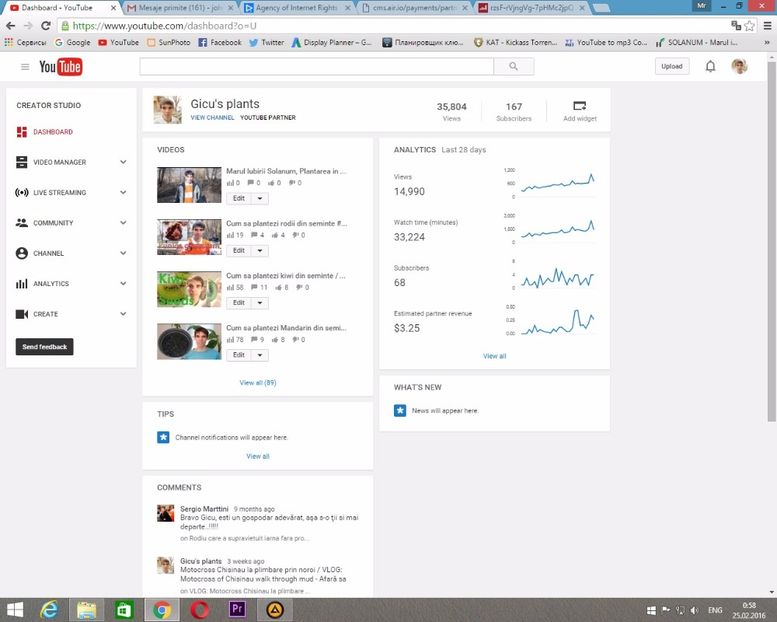
Task: Open Cum sa plantezi kiwi video title
Action: click(x=286, y=276)
